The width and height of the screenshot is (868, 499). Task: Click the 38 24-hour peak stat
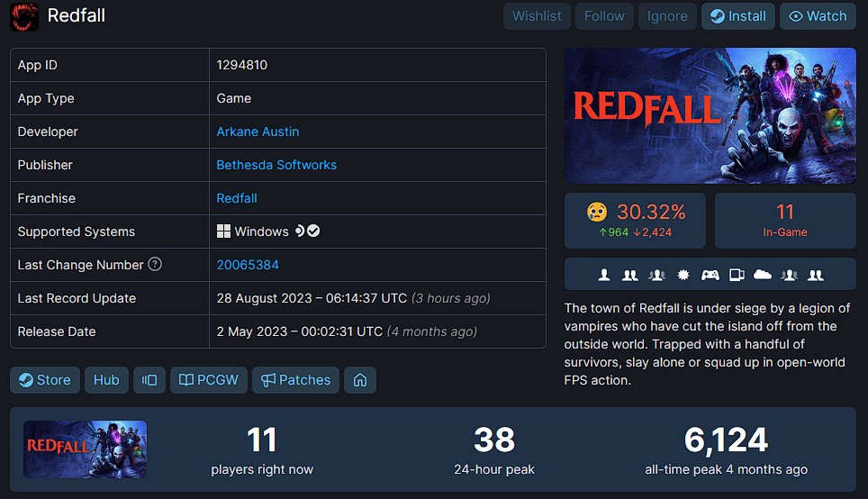click(x=494, y=449)
